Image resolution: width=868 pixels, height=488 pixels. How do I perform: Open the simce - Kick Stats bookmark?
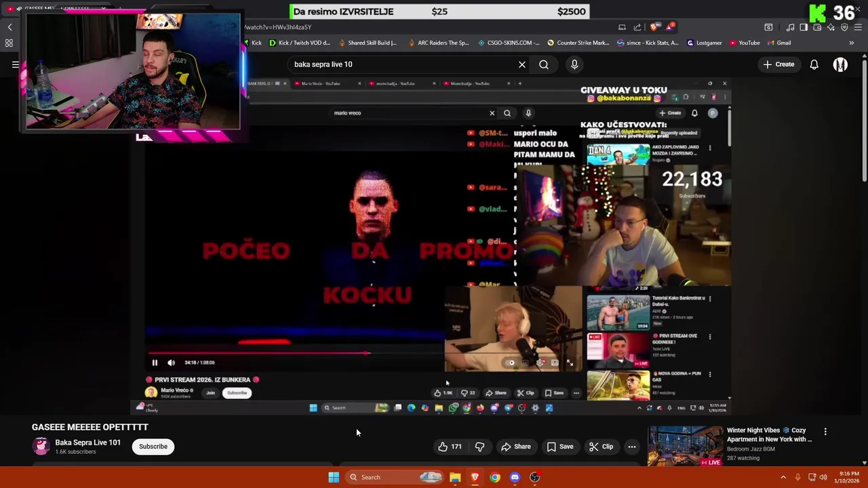(x=648, y=43)
